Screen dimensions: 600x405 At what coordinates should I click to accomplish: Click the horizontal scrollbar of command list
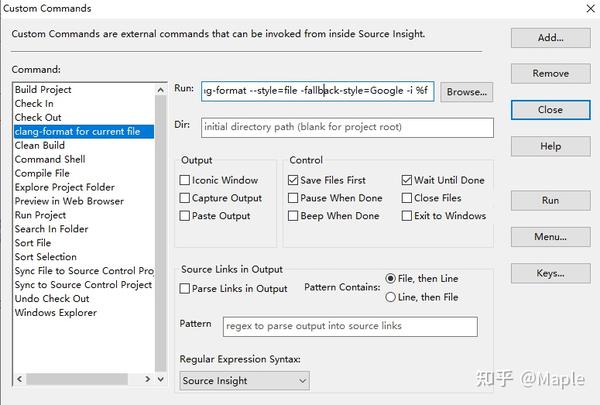[77, 379]
